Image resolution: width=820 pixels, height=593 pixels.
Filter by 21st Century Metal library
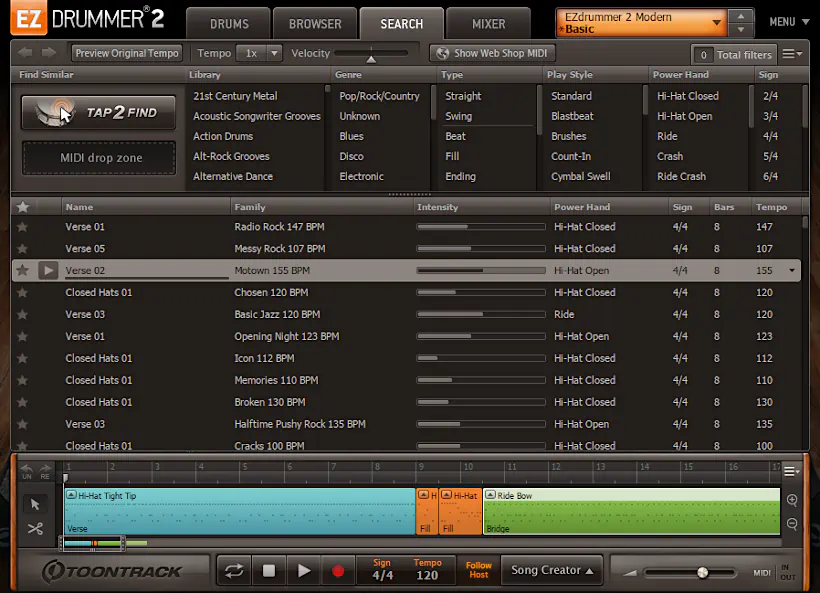tap(235, 96)
